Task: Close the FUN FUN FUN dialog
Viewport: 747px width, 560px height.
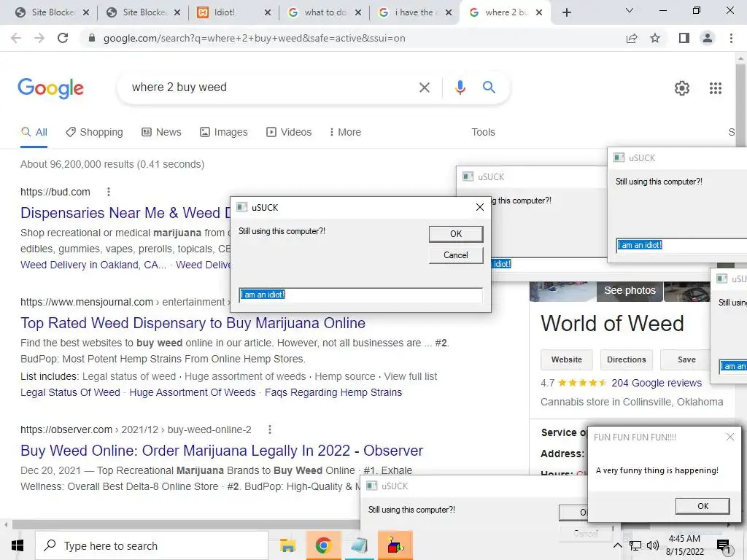Action: (729, 437)
